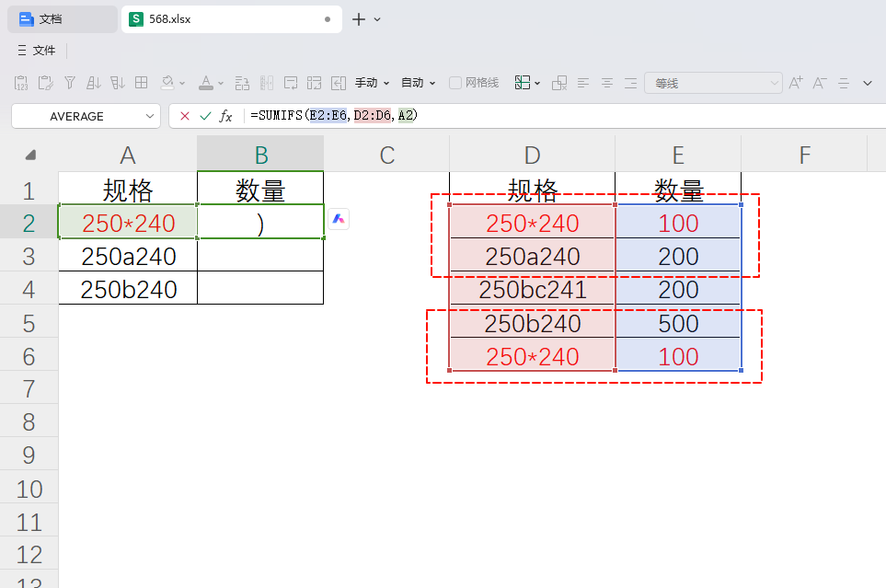Click empty cell B3 in 数量 column
The width and height of the screenshot is (886, 588).
click(x=260, y=256)
